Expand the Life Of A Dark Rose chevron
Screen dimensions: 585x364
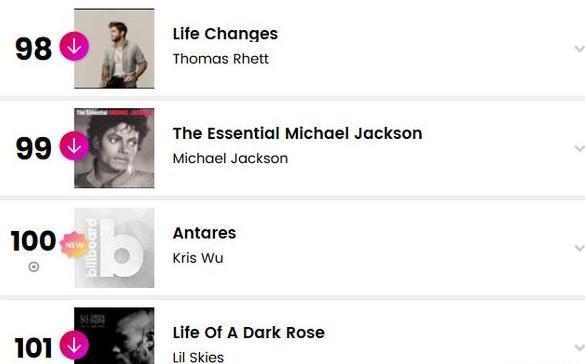tap(579, 348)
